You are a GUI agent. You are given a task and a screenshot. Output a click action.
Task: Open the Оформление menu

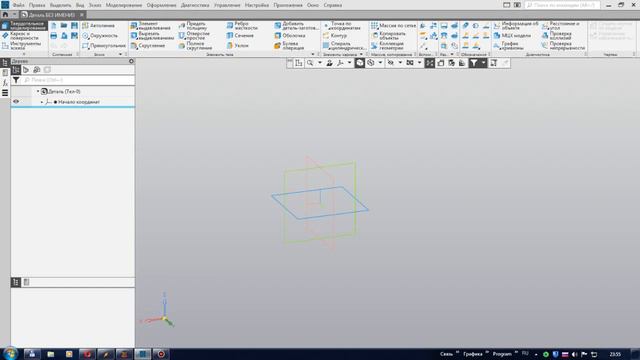click(162, 5)
